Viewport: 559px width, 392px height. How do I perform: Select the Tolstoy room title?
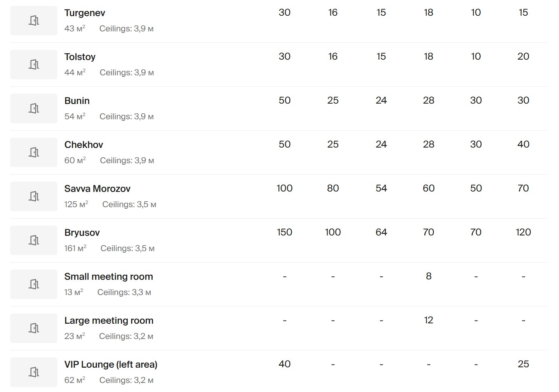click(80, 57)
